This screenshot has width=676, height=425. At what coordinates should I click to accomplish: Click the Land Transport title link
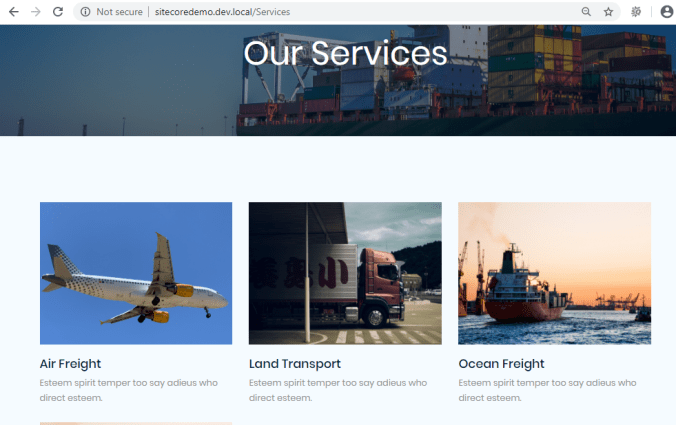pyautogui.click(x=295, y=364)
